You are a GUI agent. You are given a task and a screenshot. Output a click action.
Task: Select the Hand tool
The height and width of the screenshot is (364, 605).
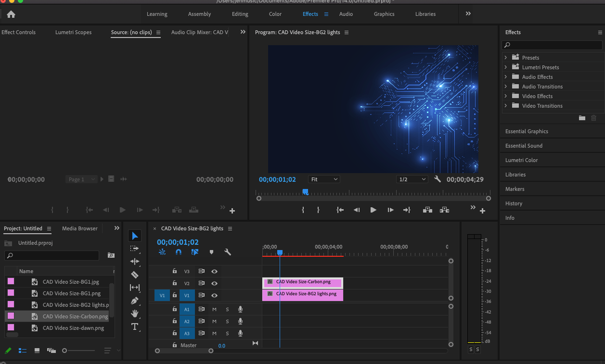click(x=135, y=314)
